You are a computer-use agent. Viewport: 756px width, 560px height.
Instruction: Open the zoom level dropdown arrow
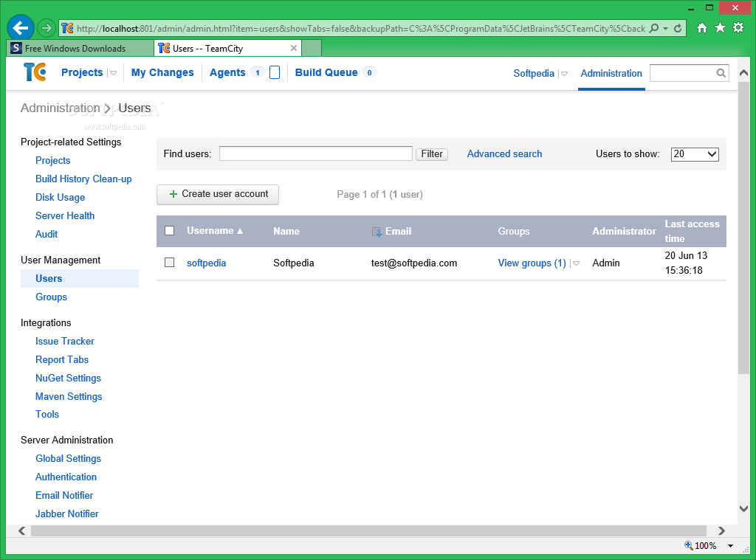[x=730, y=545]
